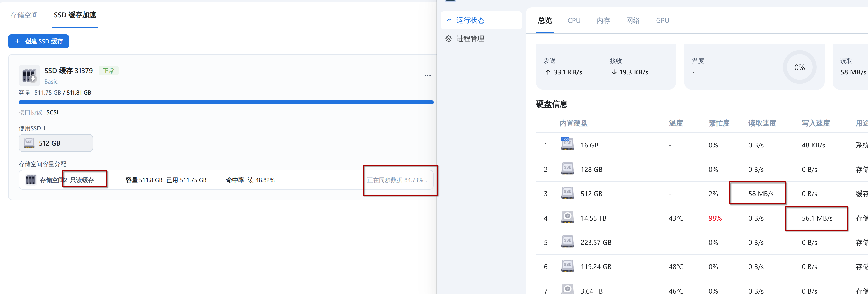Image resolution: width=868 pixels, height=294 pixels.
Task: Click the 2% busy value
Action: tap(713, 194)
